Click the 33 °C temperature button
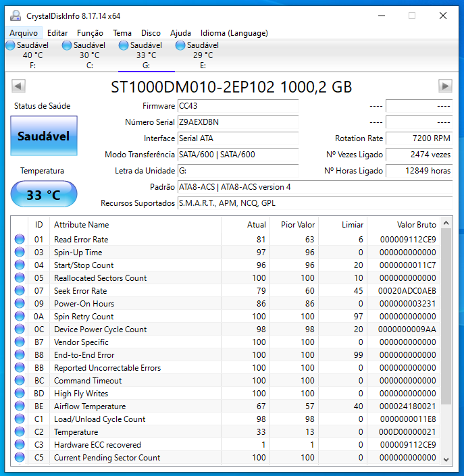Viewport: 464px width, 476px height. [44, 194]
